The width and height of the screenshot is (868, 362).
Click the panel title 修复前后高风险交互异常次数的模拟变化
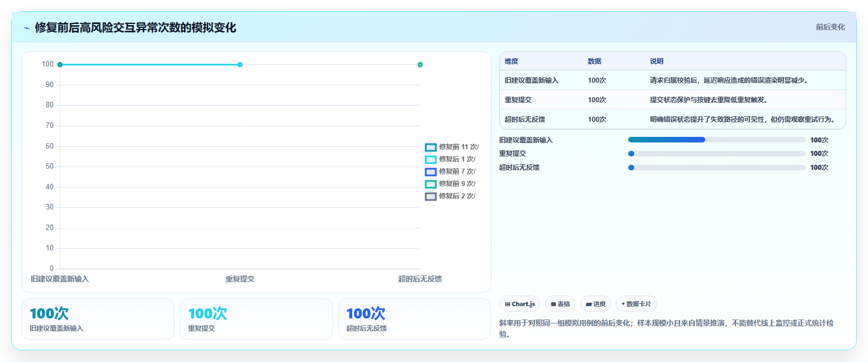point(135,28)
